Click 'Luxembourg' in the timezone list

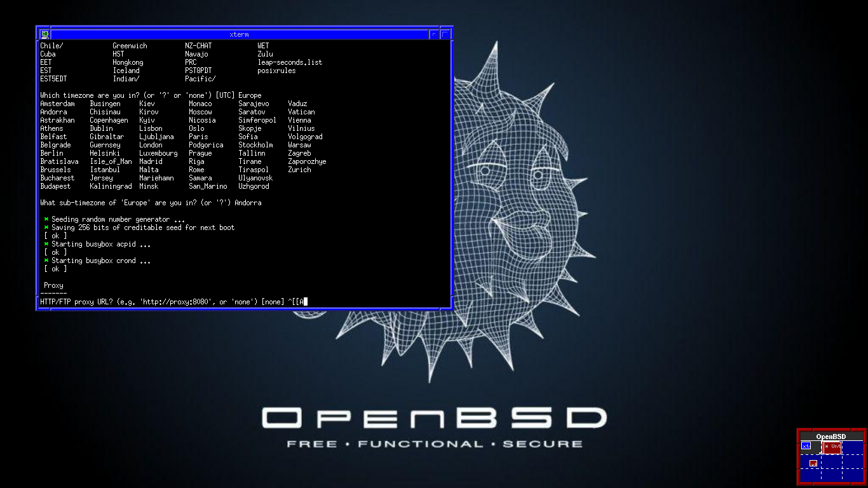(158, 153)
